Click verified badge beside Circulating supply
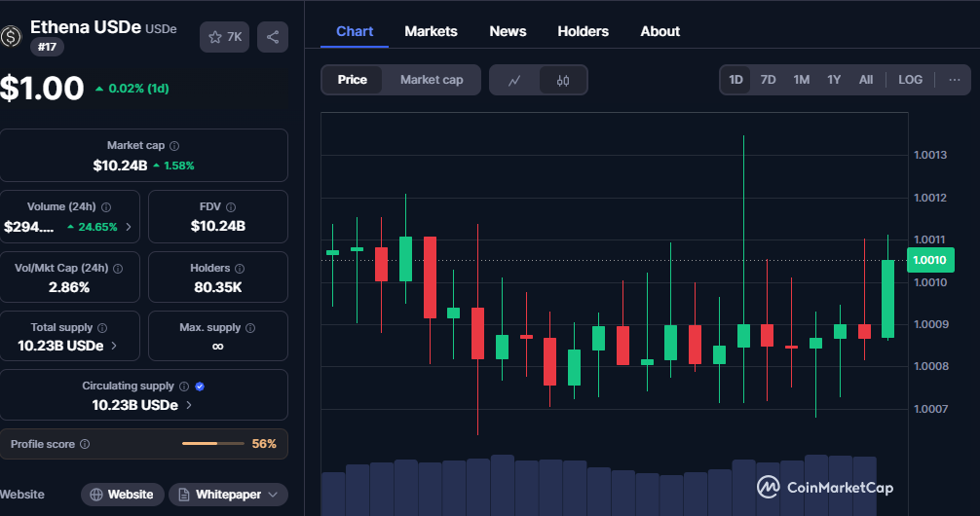The image size is (980, 516). pyautogui.click(x=200, y=387)
